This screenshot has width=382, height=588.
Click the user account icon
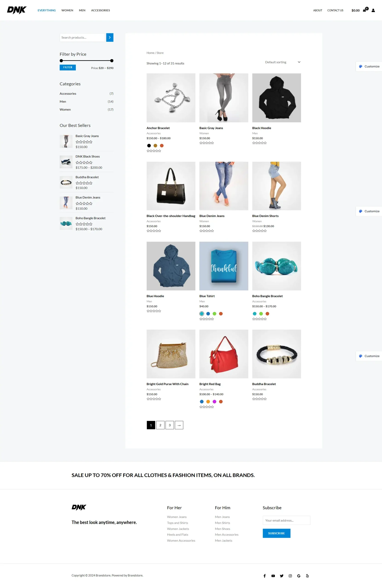[x=373, y=10]
